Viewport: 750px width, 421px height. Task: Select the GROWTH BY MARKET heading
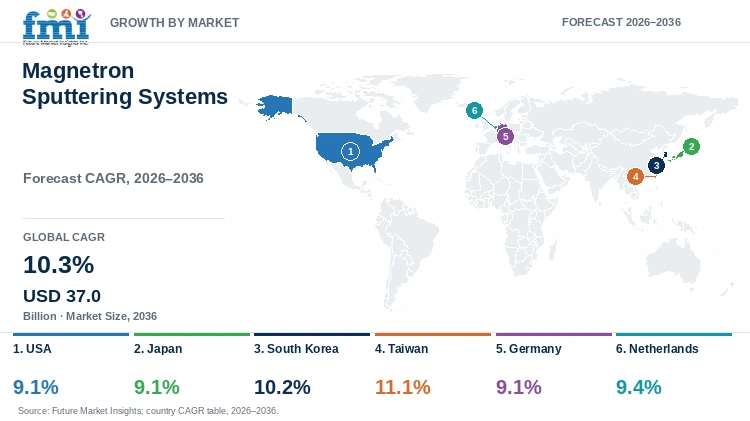(x=174, y=22)
